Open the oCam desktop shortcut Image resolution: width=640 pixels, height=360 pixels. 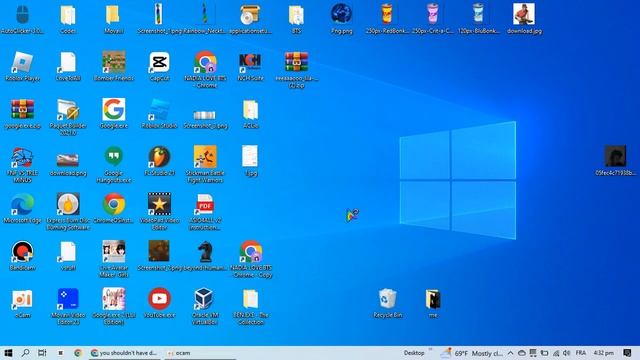point(22,303)
